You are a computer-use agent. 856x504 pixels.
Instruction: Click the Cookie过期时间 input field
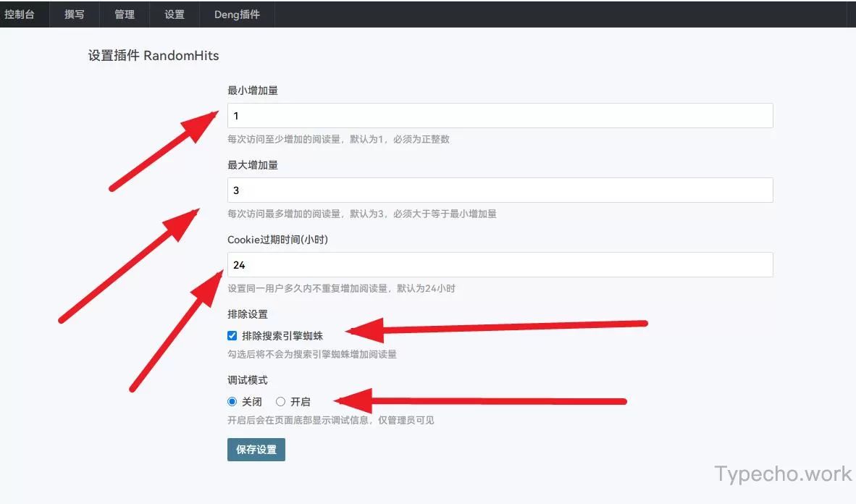click(500, 265)
